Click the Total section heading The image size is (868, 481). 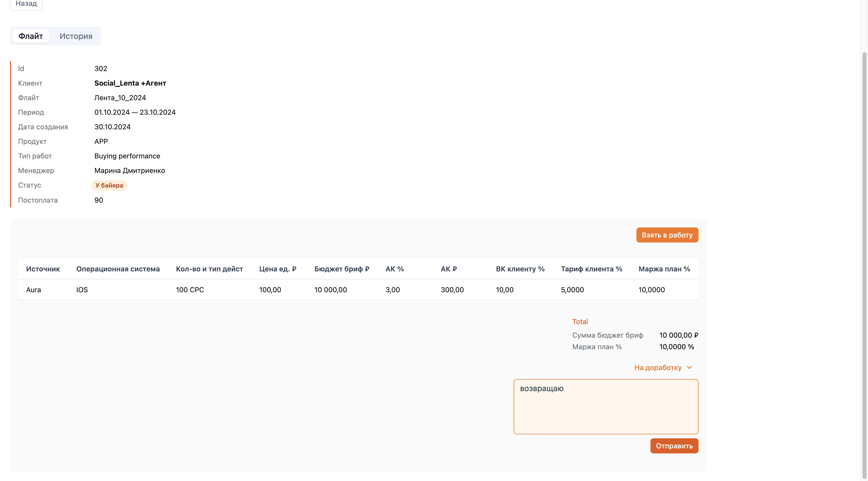click(x=580, y=322)
